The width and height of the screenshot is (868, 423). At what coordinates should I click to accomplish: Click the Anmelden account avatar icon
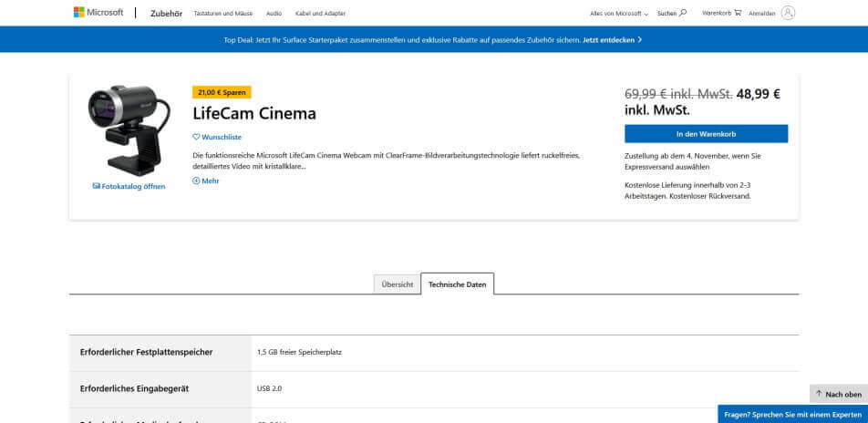point(788,13)
